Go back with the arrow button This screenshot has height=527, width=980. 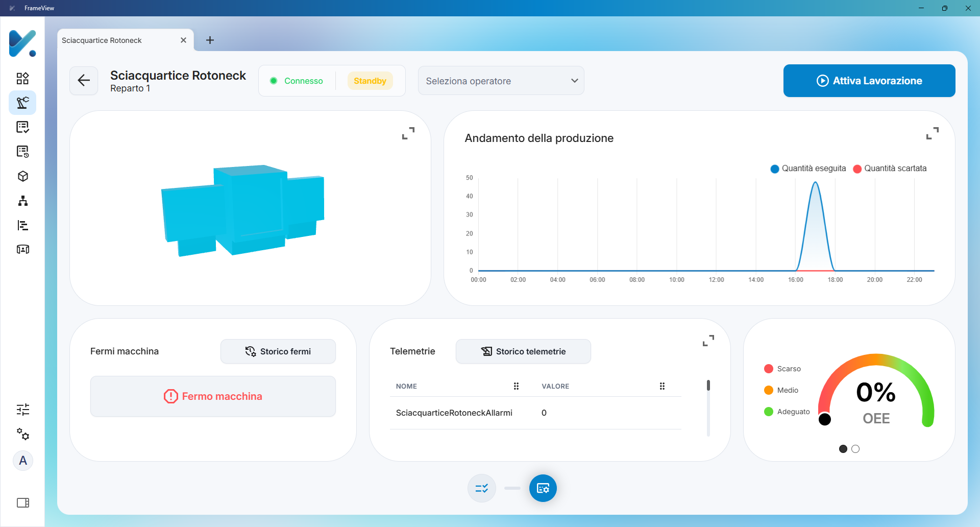(x=84, y=80)
